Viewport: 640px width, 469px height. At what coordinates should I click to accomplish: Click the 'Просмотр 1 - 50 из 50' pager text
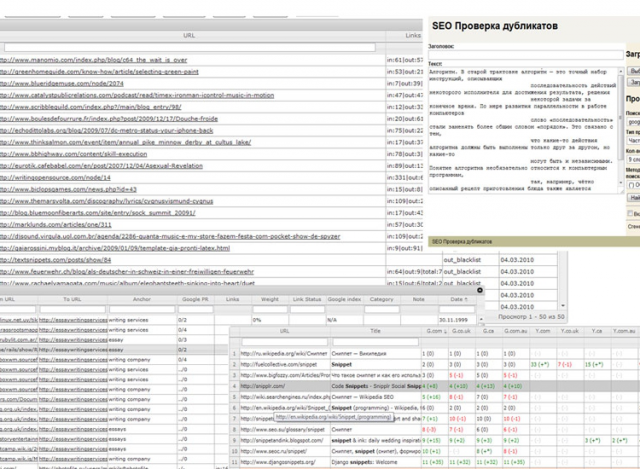(531, 317)
